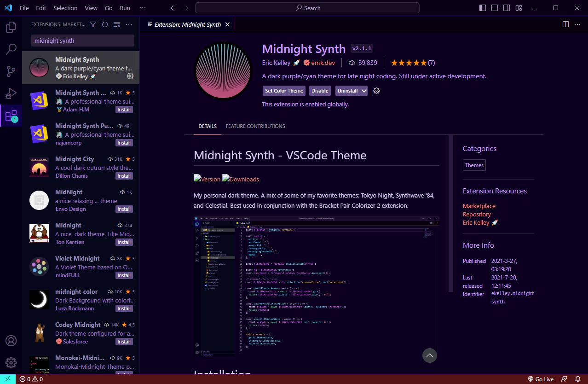
Task: Open gear for Midnight Synth list item
Action: point(130,76)
